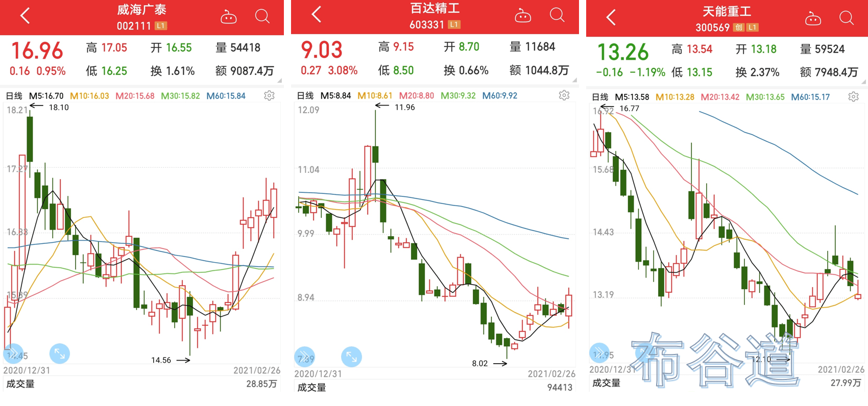Tap change percentage 3.08%
868x406 pixels.
pos(343,70)
